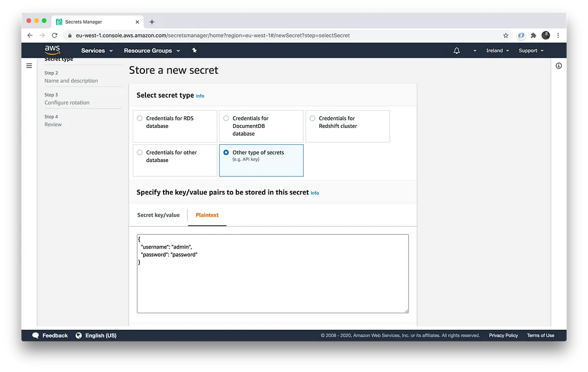
Task: Open the info panel icon at right edge
Action: coord(559,66)
